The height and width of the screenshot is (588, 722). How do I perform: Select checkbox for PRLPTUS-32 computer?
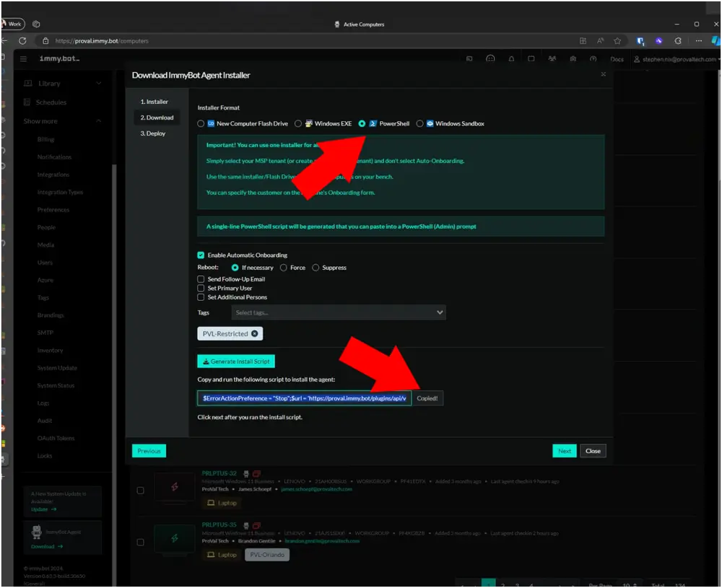[x=141, y=491]
